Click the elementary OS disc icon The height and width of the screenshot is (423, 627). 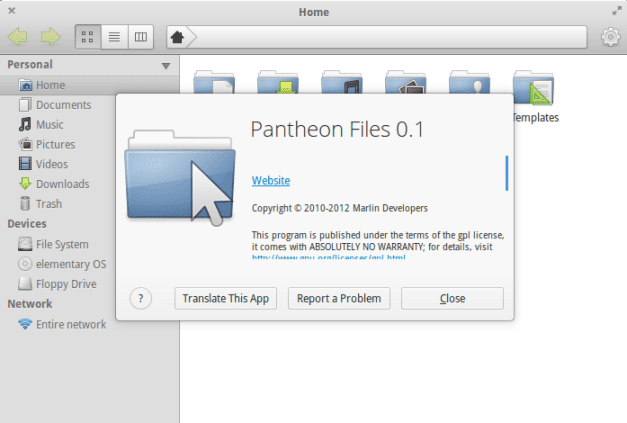(25, 264)
